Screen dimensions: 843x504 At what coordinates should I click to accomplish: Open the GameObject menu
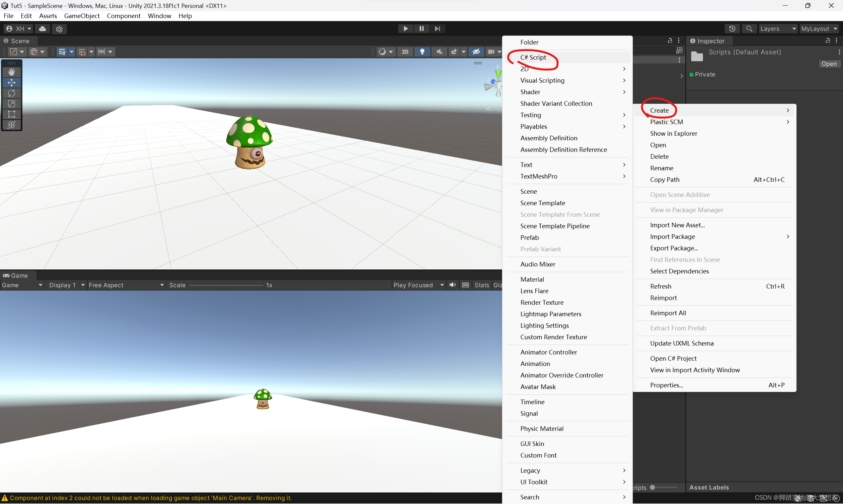click(82, 16)
